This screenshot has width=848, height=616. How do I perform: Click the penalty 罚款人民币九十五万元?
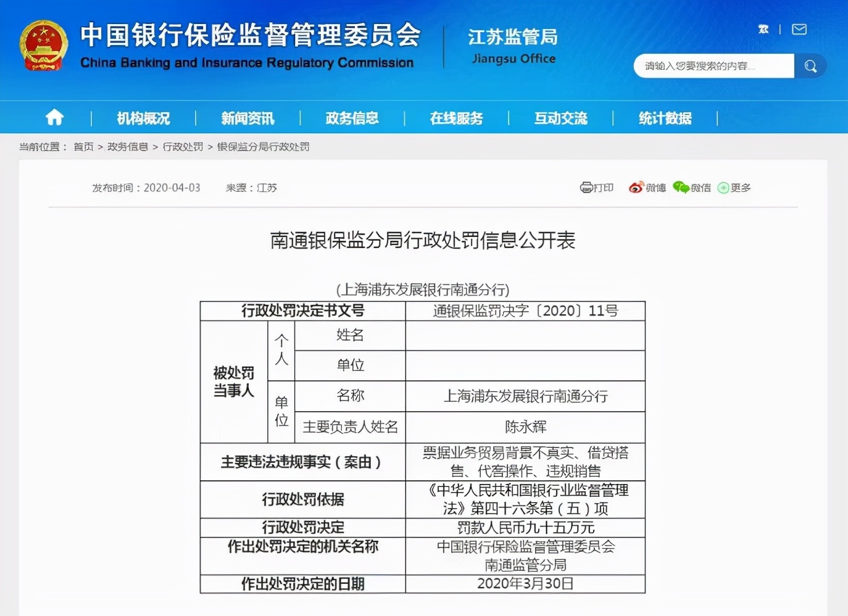tap(525, 528)
